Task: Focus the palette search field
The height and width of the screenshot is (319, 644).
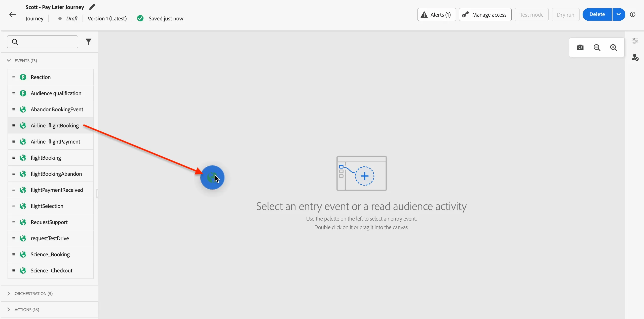Action: click(43, 42)
